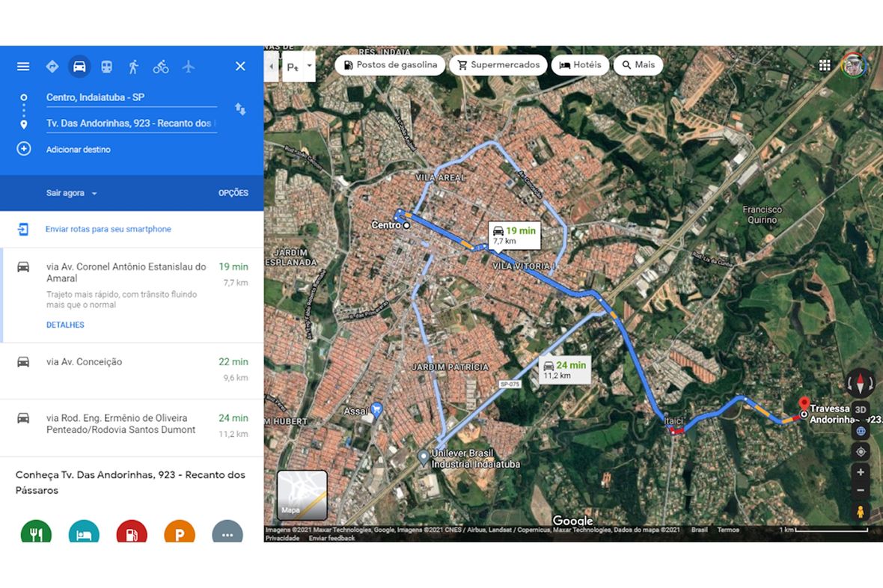
Task: Show my location
Action: 861,452
